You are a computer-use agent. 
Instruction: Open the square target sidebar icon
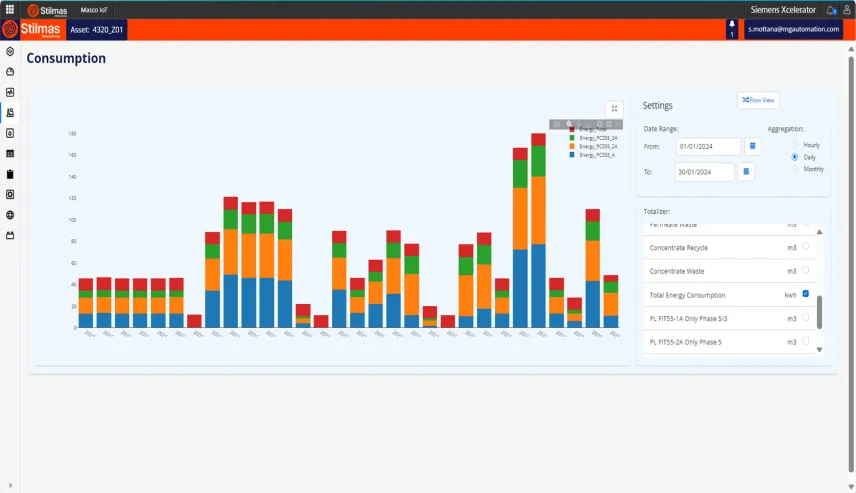[x=10, y=194]
